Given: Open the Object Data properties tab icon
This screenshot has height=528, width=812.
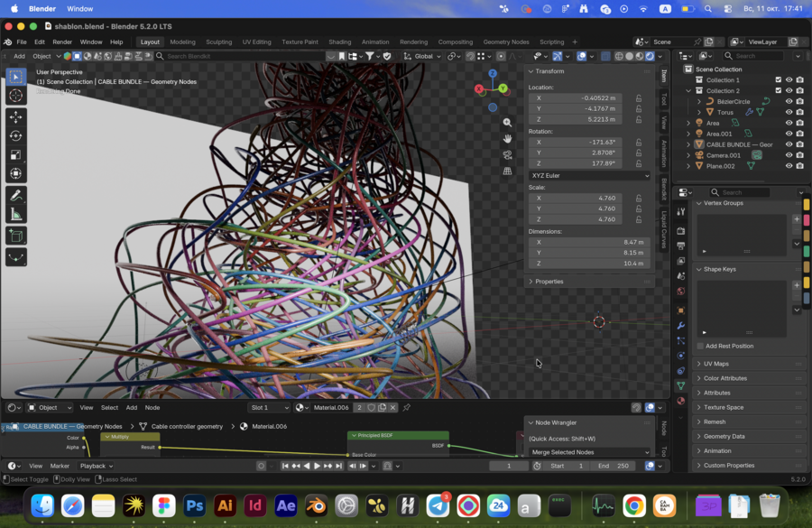Looking at the screenshot, I should point(681,385).
